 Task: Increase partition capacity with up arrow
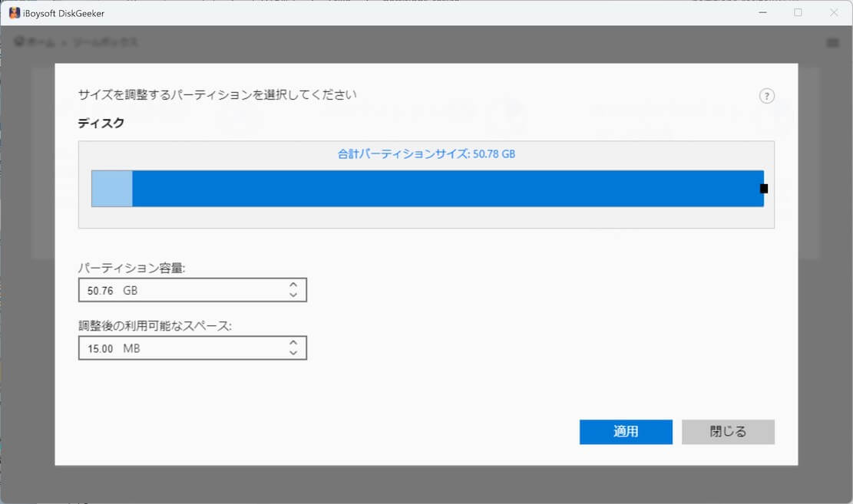(293, 285)
